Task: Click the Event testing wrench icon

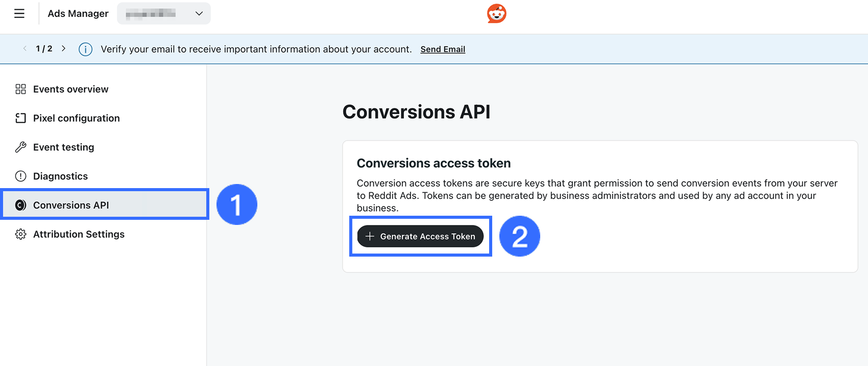Action: [x=20, y=147]
